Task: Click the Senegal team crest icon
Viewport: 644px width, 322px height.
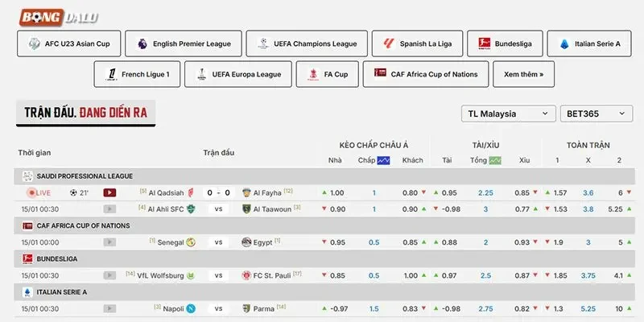Action: click(191, 242)
